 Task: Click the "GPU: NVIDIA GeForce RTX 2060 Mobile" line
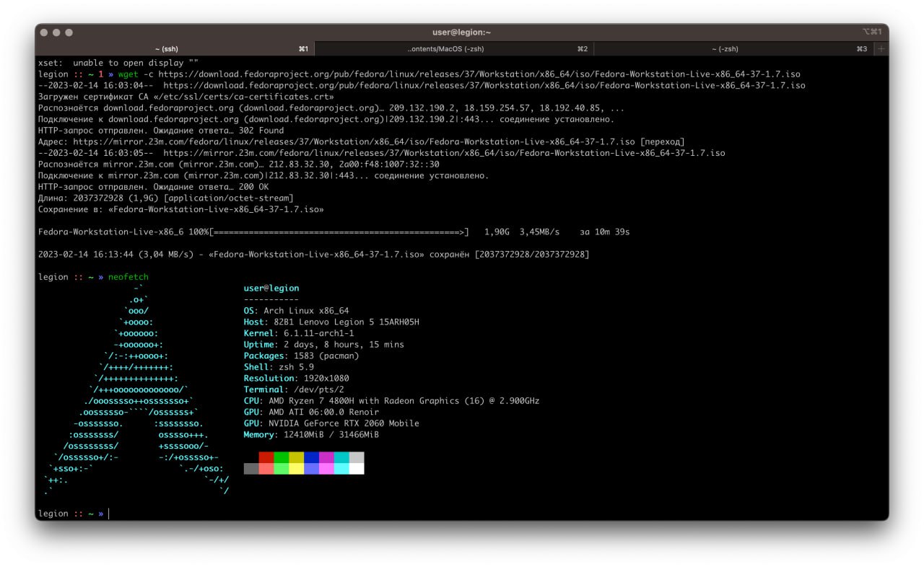click(x=331, y=423)
